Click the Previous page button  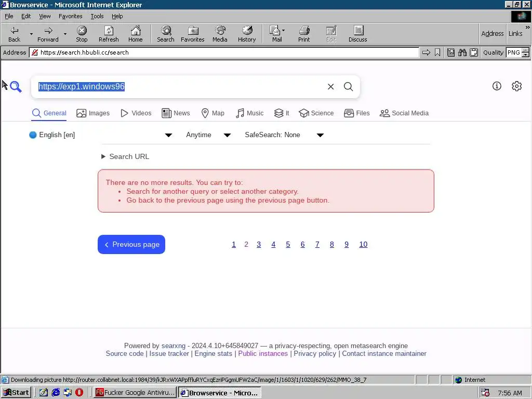click(131, 244)
